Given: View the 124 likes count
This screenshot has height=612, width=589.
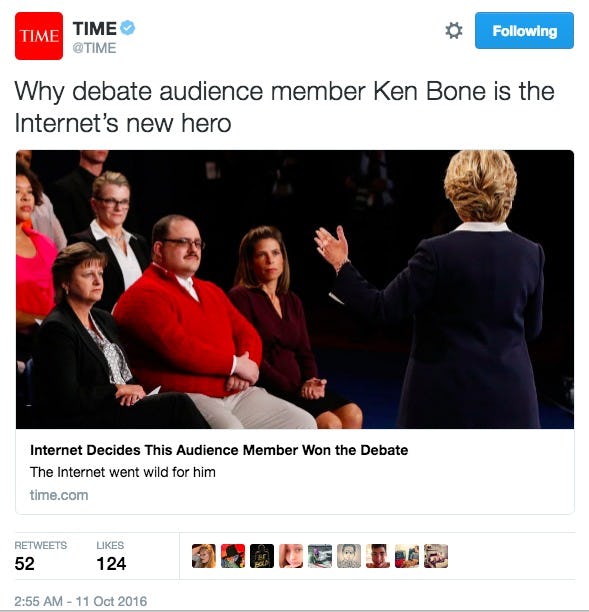Looking at the screenshot, I should (x=111, y=564).
